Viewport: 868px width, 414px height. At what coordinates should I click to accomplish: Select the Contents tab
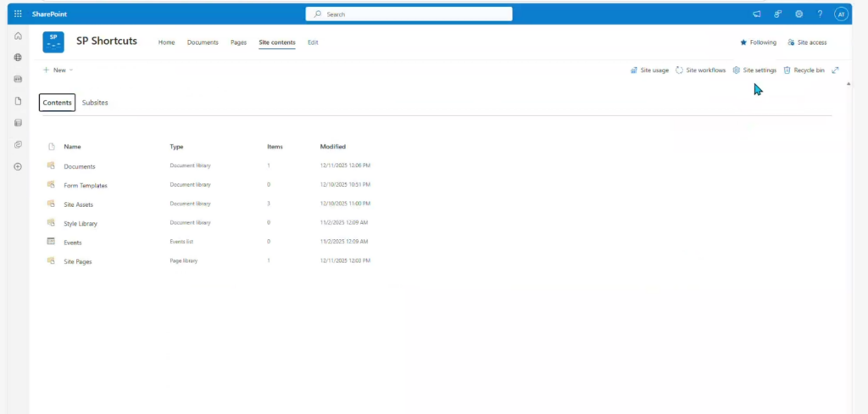tap(57, 103)
